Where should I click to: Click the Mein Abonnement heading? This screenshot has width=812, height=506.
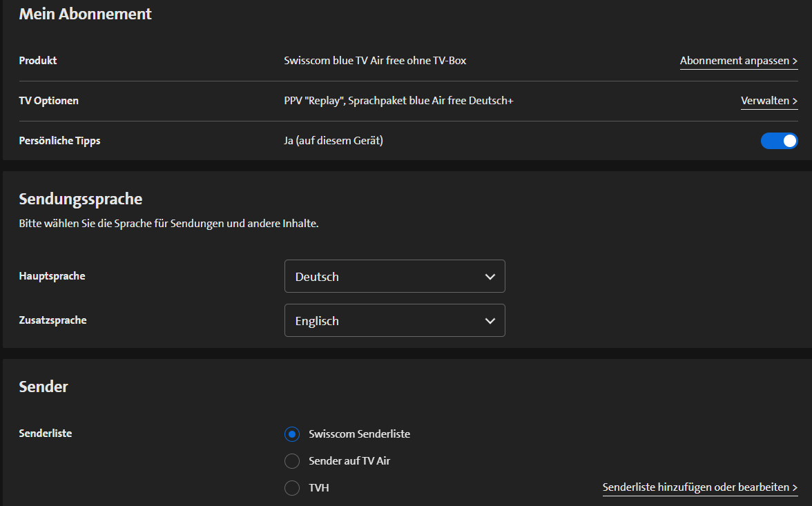(86, 14)
